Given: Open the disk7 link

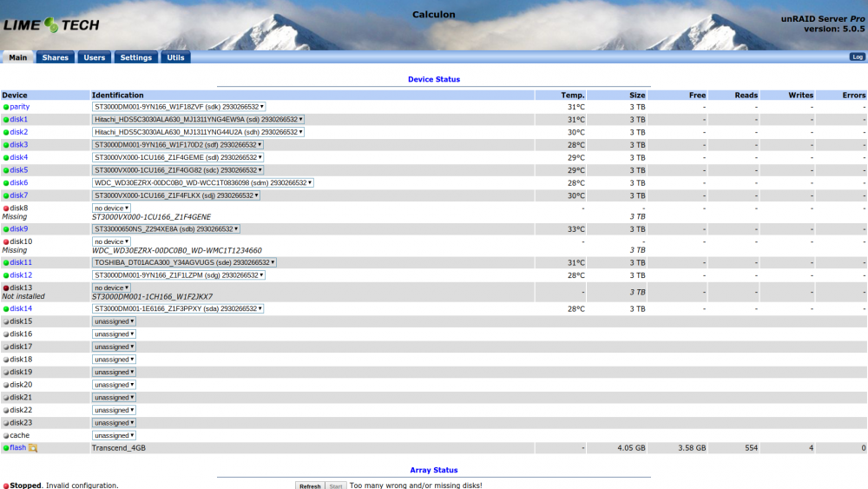Looking at the screenshot, I should pyautogui.click(x=18, y=195).
